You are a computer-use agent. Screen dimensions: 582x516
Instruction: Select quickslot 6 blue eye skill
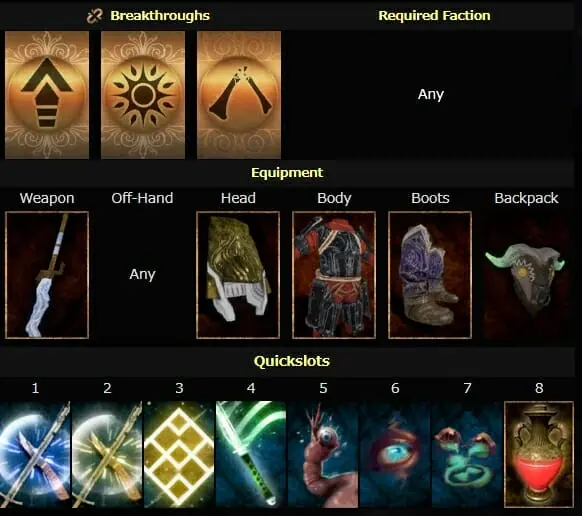395,454
